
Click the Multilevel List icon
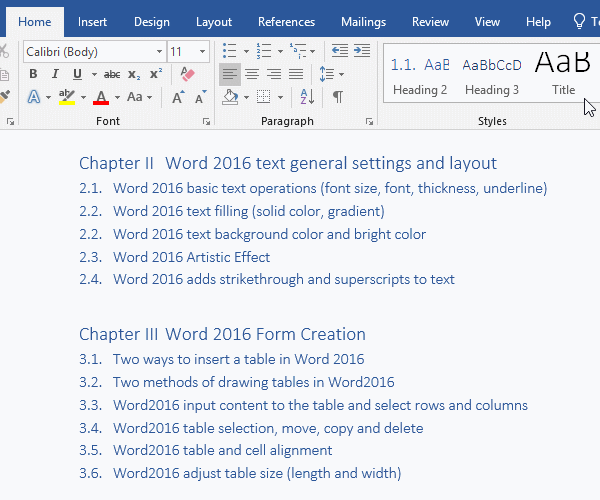(298, 50)
